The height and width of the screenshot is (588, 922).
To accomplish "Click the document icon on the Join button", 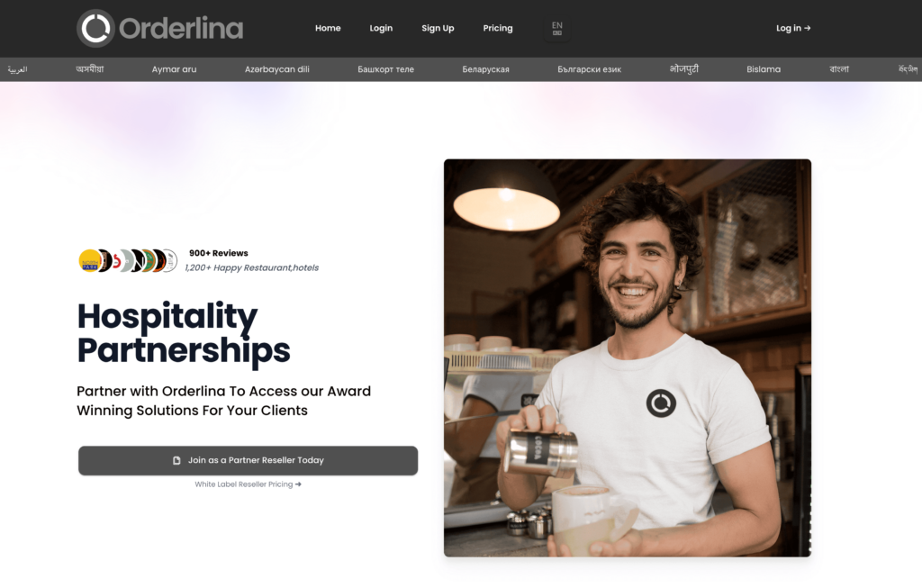I will coord(176,460).
